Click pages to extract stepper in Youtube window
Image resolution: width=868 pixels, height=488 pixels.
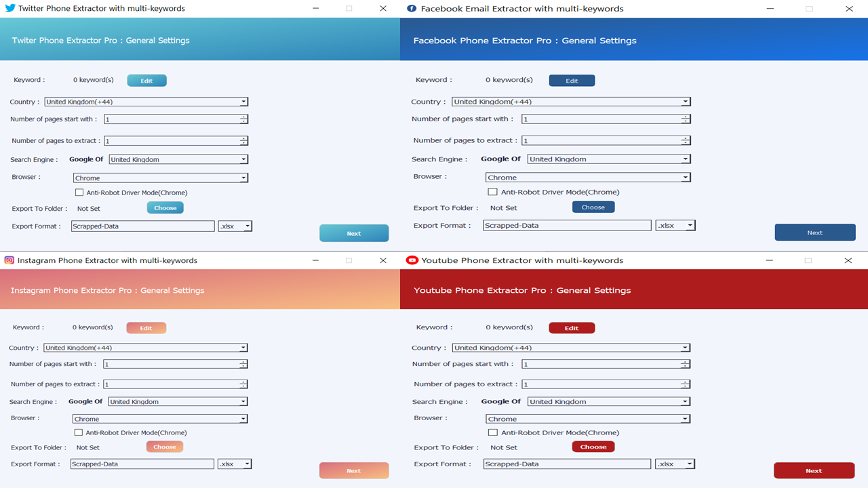[x=686, y=384]
